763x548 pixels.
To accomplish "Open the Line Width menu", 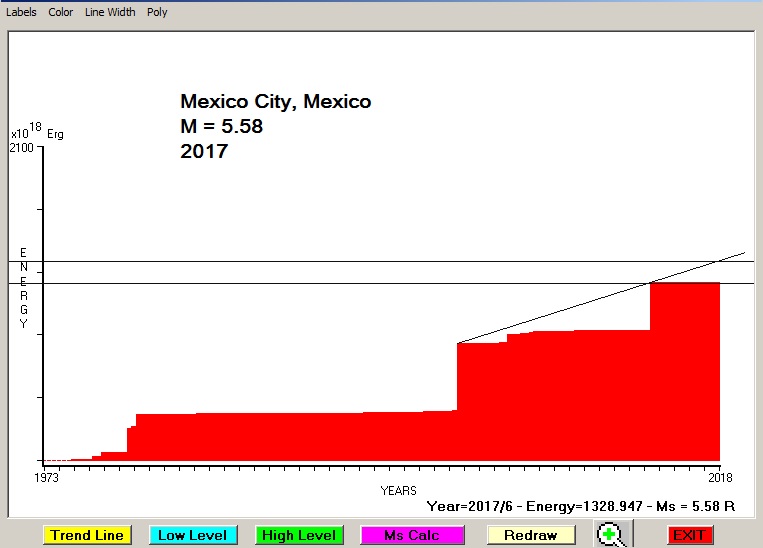I will click(110, 12).
